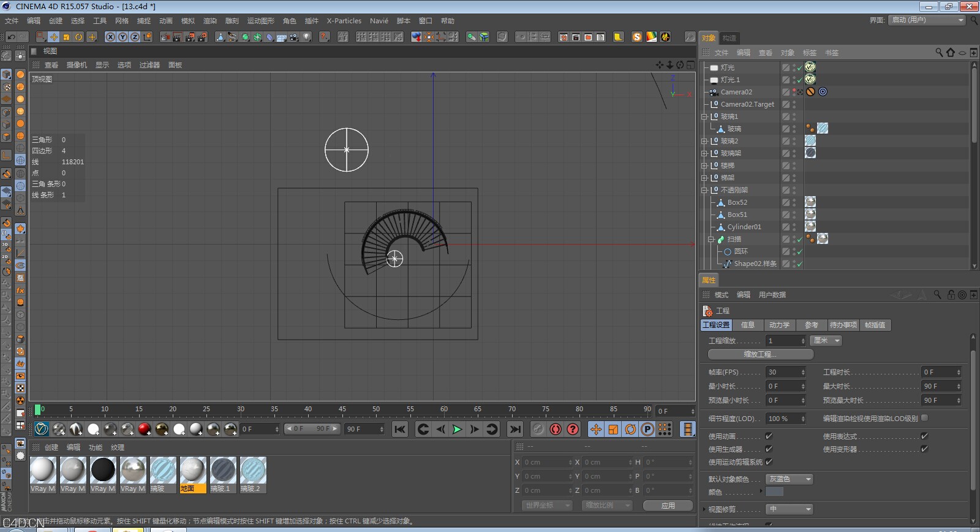Screen dimensions: 980x532
Task: Click the camera object icon
Action: pos(294,37)
